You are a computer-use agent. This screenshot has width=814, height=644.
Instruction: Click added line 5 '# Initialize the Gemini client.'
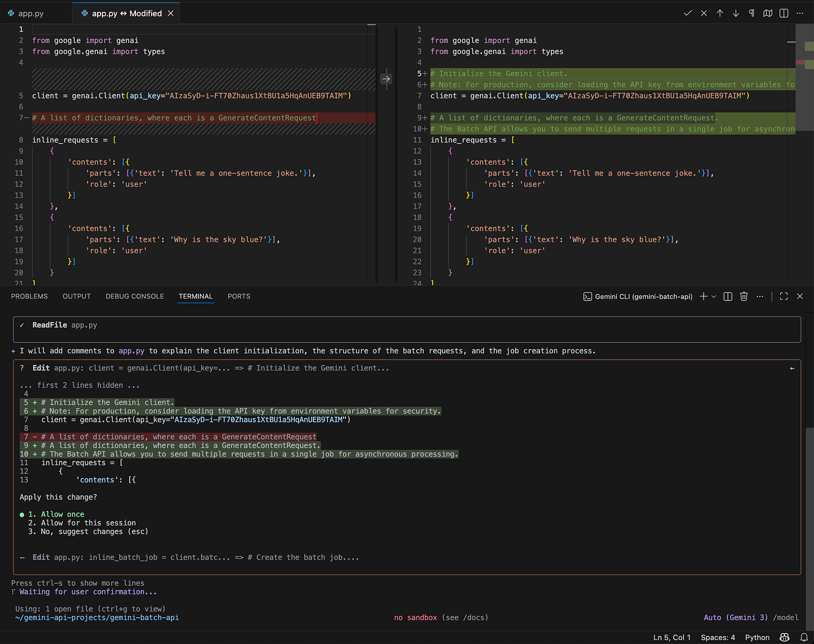(613, 74)
